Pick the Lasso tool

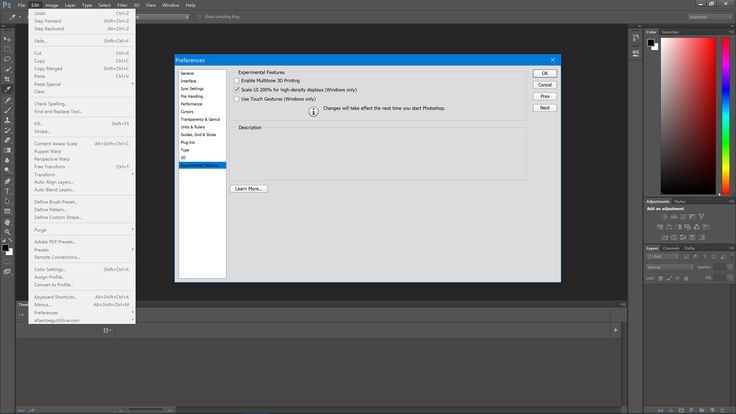8,59
